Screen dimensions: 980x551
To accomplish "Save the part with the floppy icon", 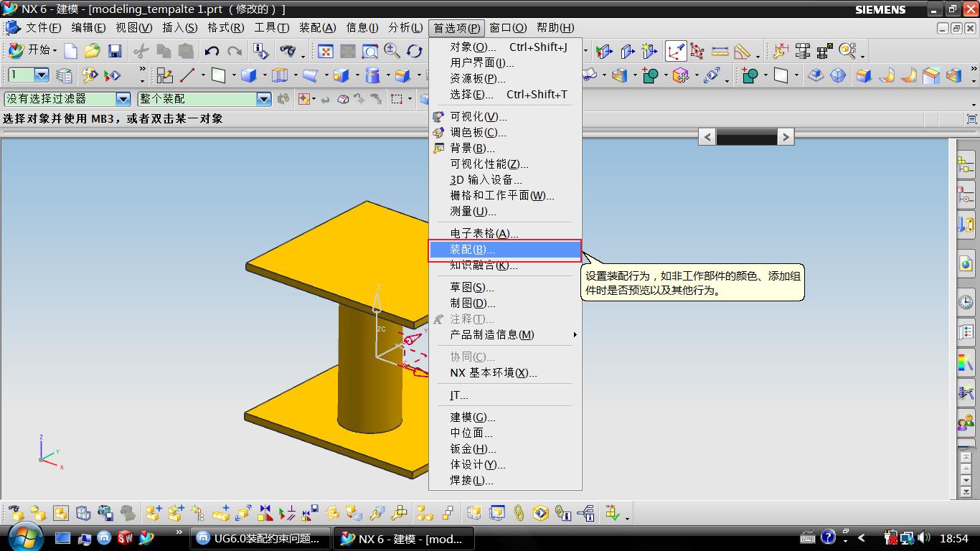I will 115,51.
